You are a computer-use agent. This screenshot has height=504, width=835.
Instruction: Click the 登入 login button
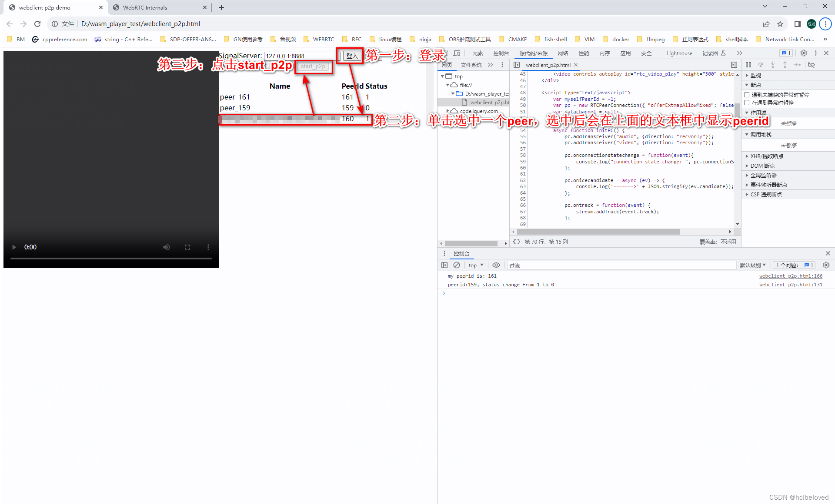pos(351,56)
